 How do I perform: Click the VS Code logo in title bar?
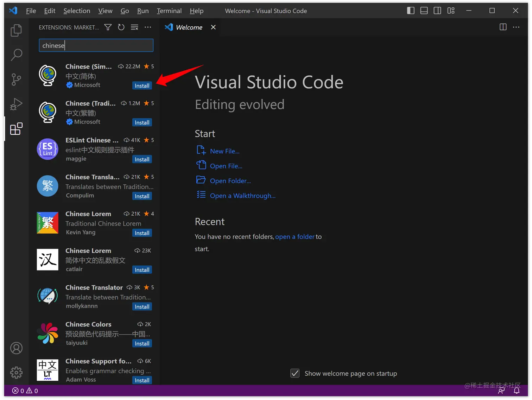point(13,11)
